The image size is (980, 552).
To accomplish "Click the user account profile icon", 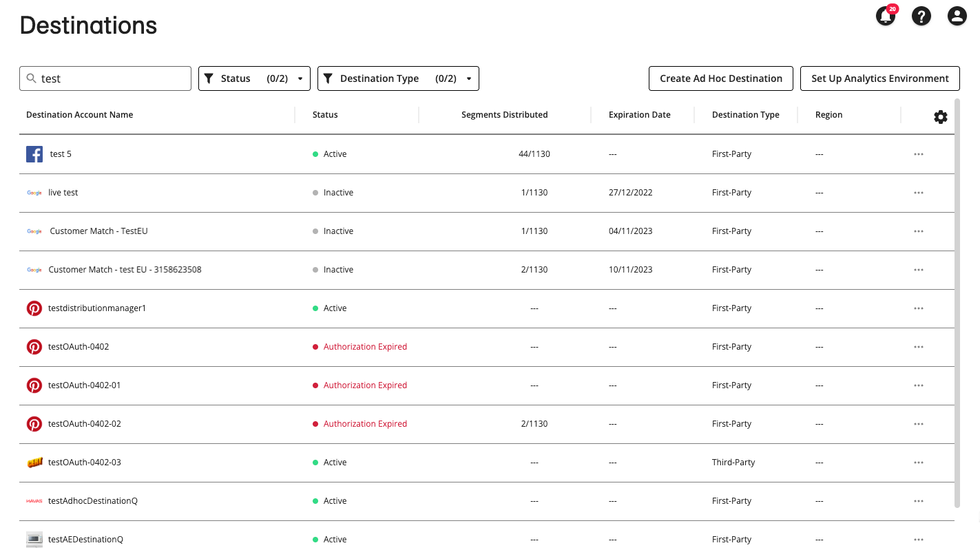I will coord(957,16).
